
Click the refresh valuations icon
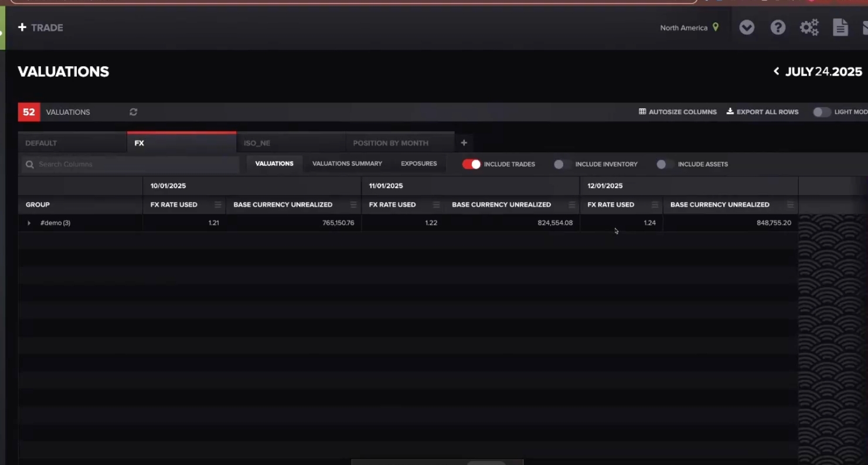point(134,112)
